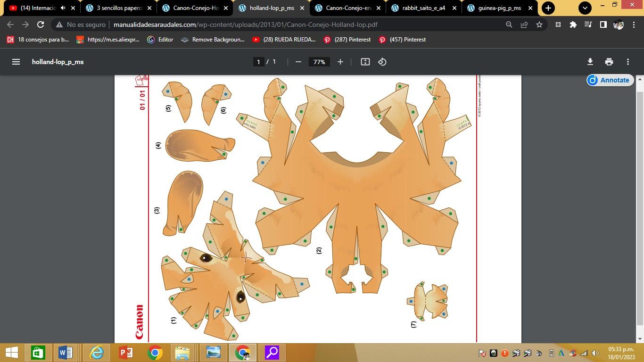This screenshot has height=362, width=644.
Task: Open the photo viewer taskbar app
Action: tap(213, 353)
